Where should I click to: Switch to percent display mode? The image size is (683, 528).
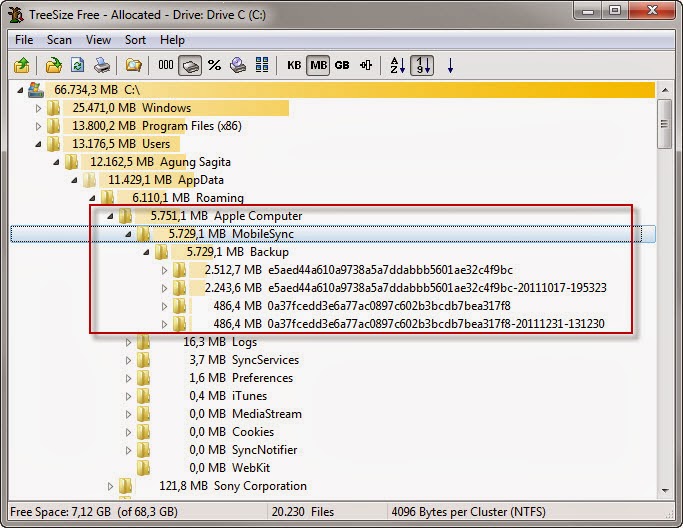(214, 65)
